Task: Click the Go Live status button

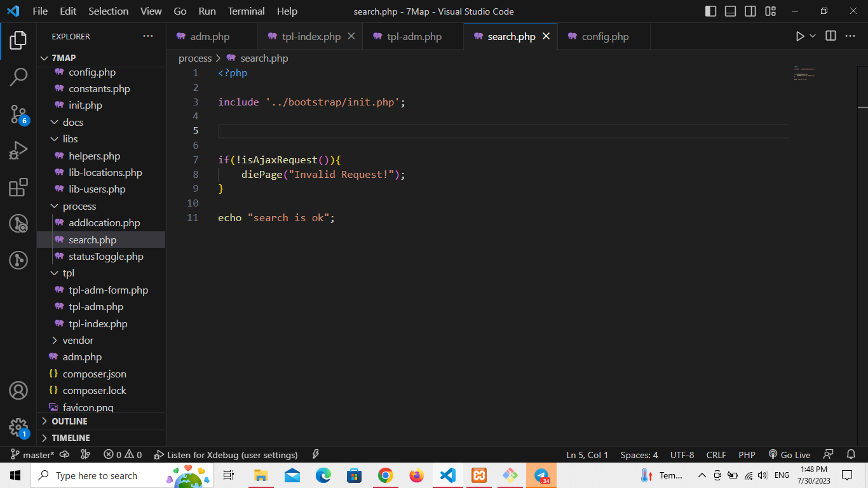Action: (x=790, y=455)
